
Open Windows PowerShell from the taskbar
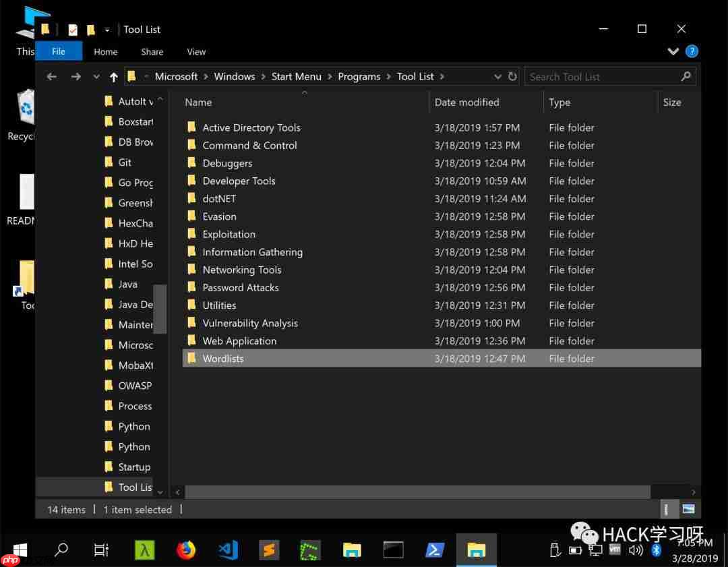point(435,550)
